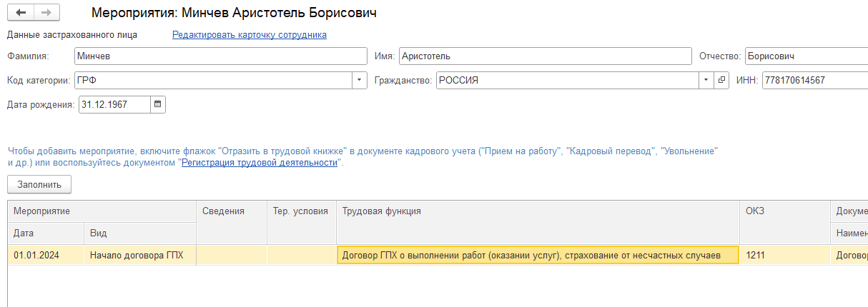
Task: Open Регистрация трудовой деятельности link
Action: [x=259, y=163]
